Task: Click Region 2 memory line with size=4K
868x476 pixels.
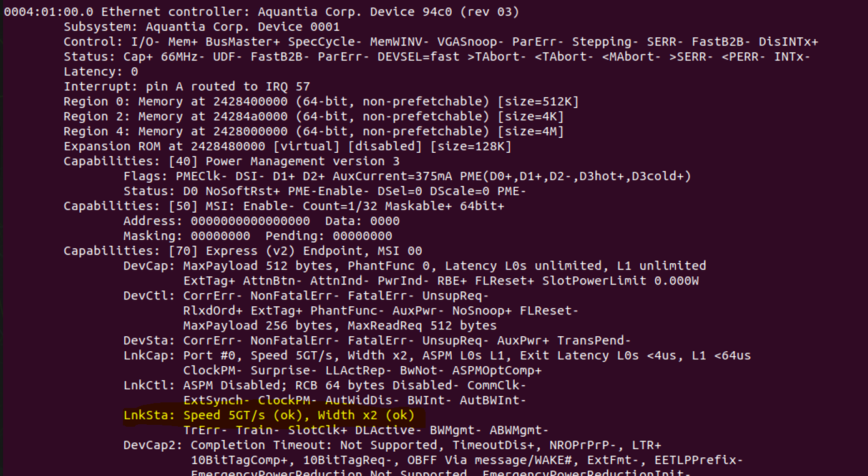Action: coord(314,117)
